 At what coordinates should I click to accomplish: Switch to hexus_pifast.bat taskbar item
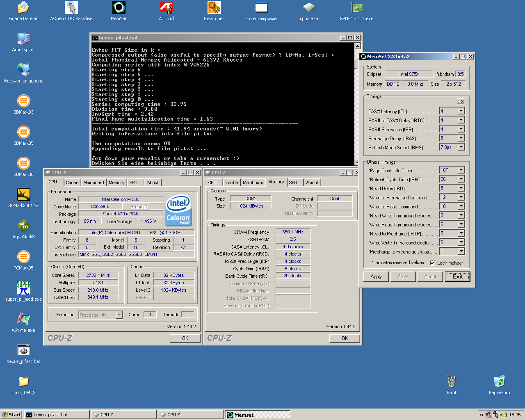tap(57, 415)
